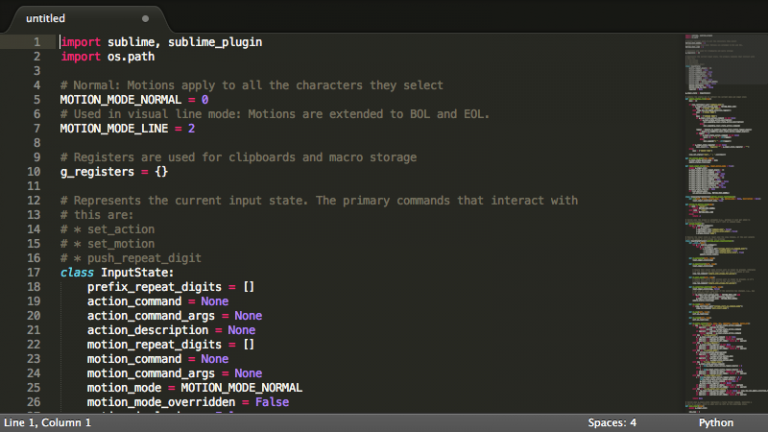768x432 pixels.
Task: Click line number 1 in the gutter
Action: (37, 42)
